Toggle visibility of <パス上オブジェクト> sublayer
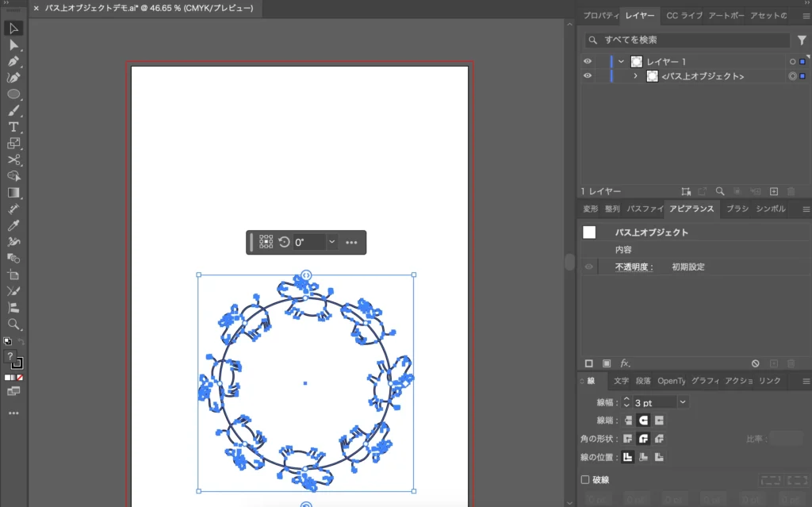 [x=588, y=76]
